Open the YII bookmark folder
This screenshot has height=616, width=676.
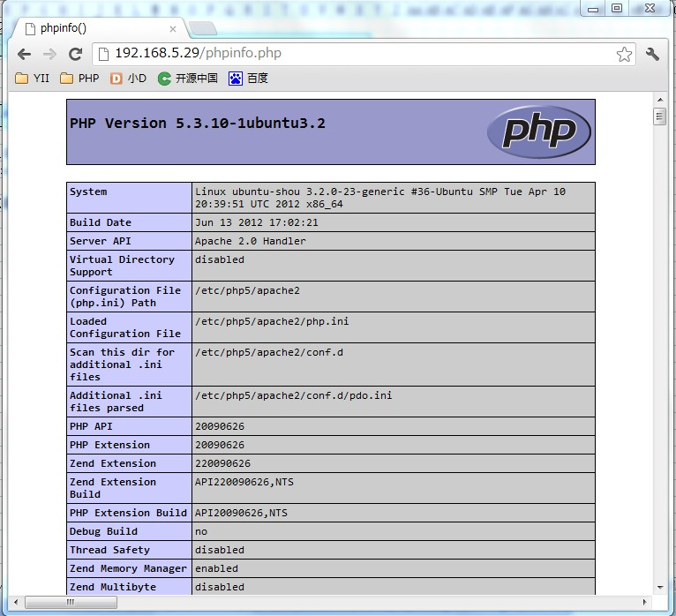pyautogui.click(x=33, y=79)
